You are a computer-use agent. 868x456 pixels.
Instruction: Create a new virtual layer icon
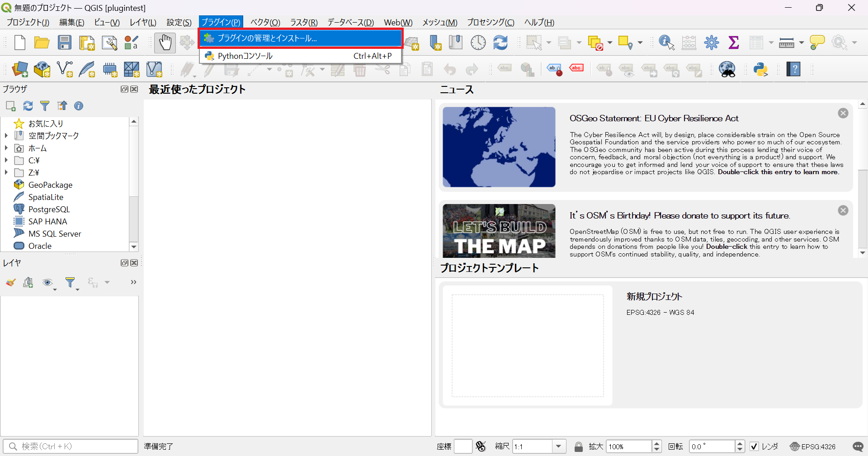click(x=154, y=69)
